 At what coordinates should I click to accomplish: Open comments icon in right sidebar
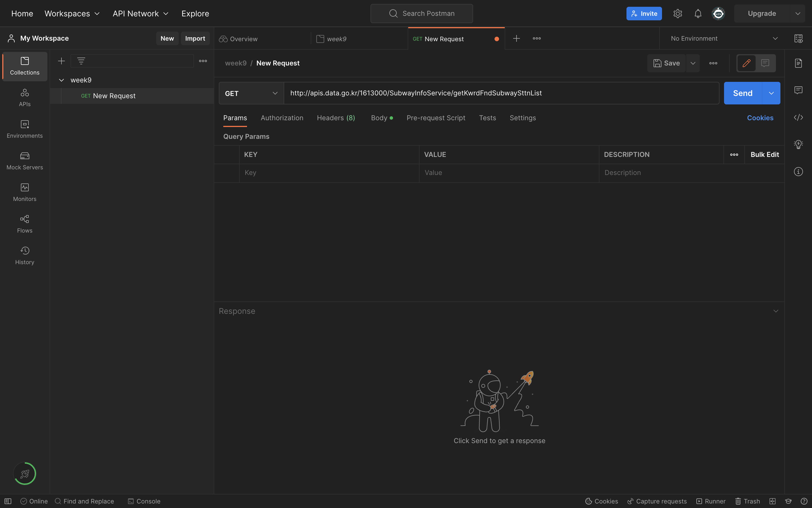tap(798, 90)
